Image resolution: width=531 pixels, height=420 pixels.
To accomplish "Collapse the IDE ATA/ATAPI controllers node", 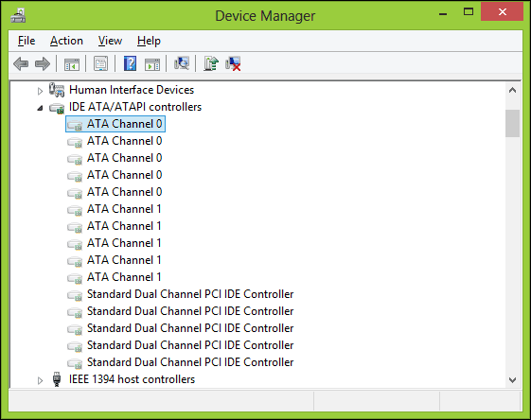I will (x=40, y=108).
